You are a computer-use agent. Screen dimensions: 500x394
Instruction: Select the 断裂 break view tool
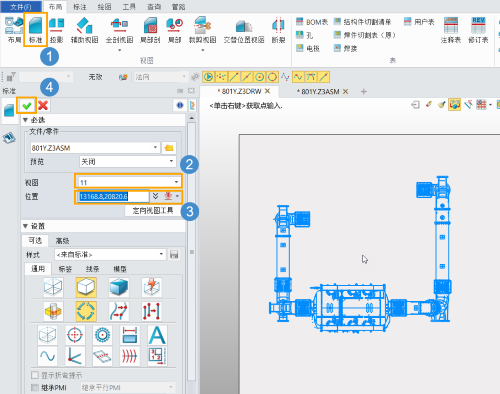(x=278, y=30)
